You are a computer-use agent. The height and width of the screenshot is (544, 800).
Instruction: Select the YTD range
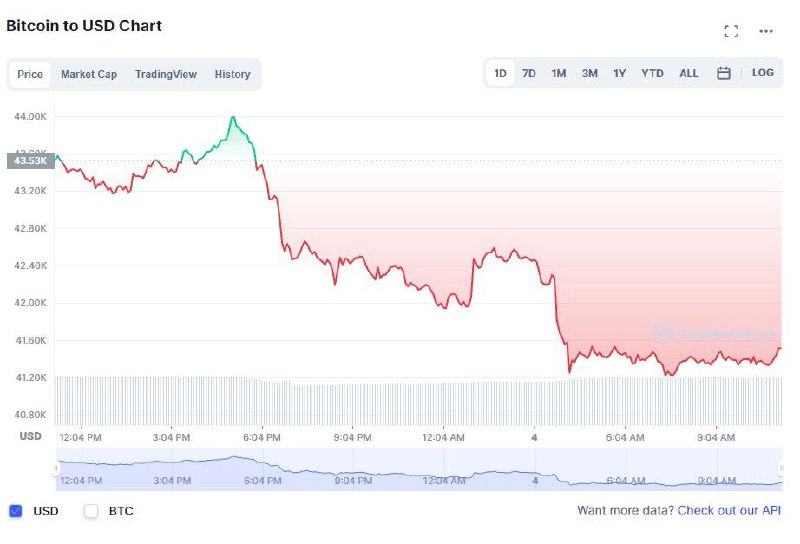click(652, 73)
